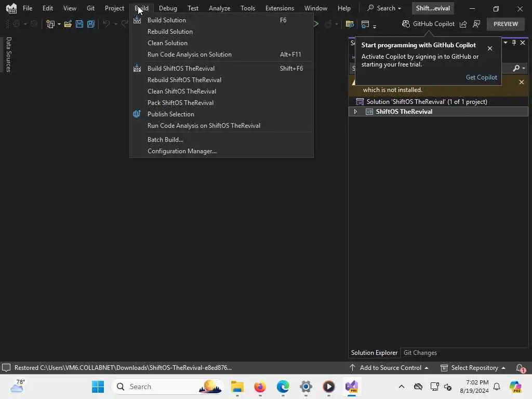Open Batch Build dialog
Image resolution: width=532 pixels, height=399 pixels.
[221, 140]
